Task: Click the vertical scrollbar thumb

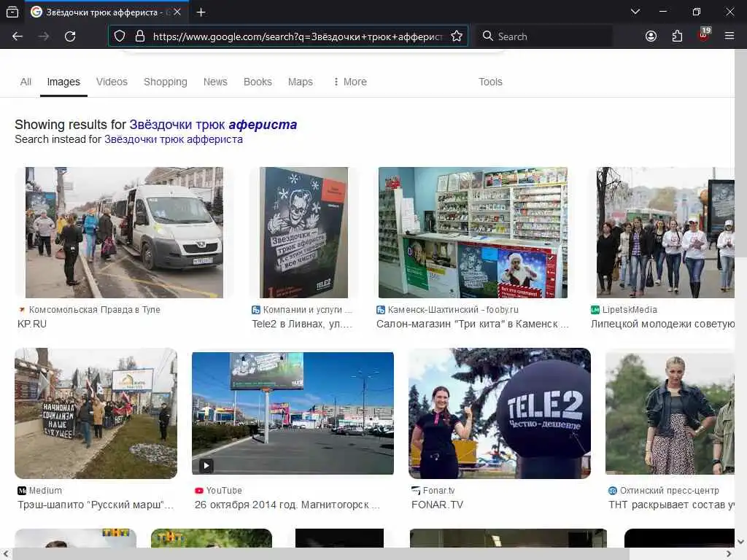Action: coord(740,152)
